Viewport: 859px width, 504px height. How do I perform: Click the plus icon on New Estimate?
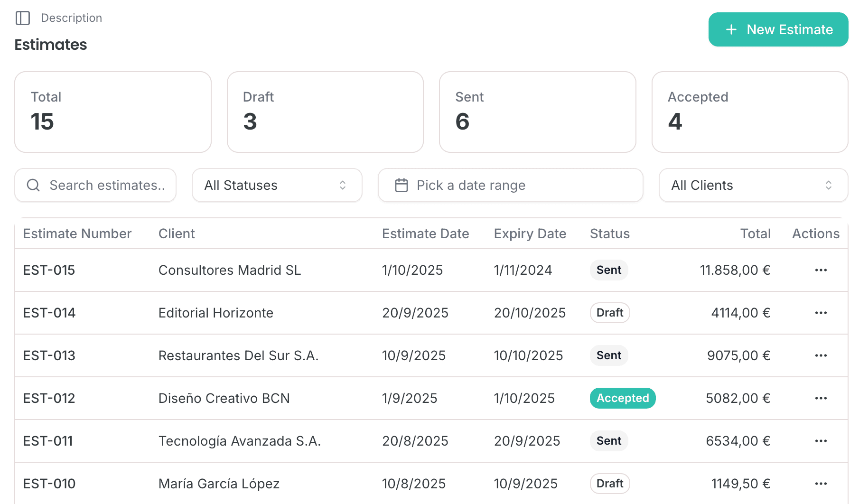730,29
